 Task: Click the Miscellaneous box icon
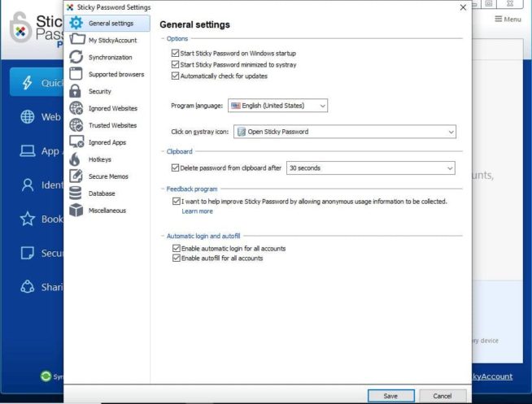(x=76, y=210)
